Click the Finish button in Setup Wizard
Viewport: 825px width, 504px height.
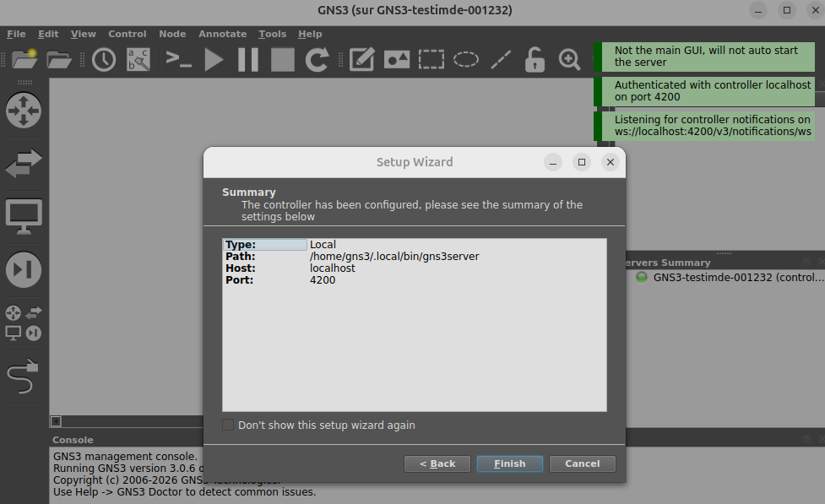pyautogui.click(x=509, y=463)
